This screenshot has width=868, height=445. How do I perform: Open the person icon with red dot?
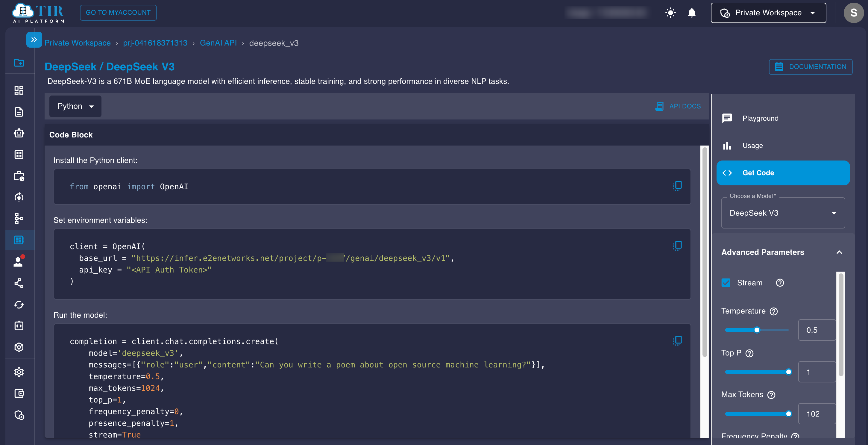tap(19, 261)
